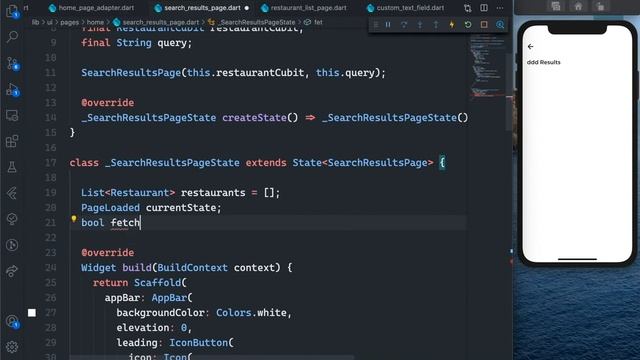Switch to the custom_text_field.dart tab

point(410,8)
